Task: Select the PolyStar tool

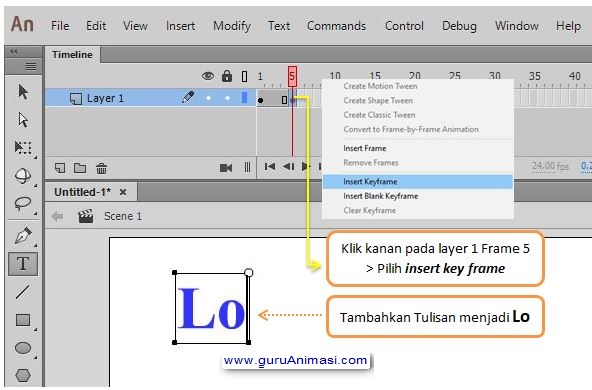Action: click(x=23, y=375)
